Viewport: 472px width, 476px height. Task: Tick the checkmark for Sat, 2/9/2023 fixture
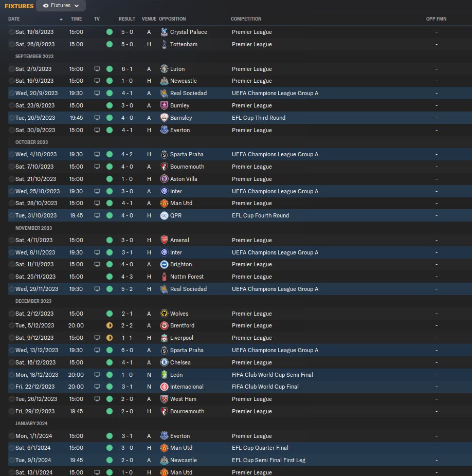11,69
